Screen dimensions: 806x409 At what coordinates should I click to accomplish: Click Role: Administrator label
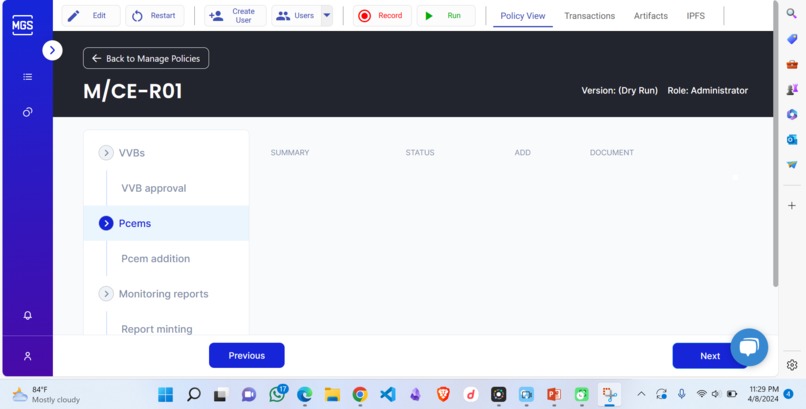click(708, 90)
